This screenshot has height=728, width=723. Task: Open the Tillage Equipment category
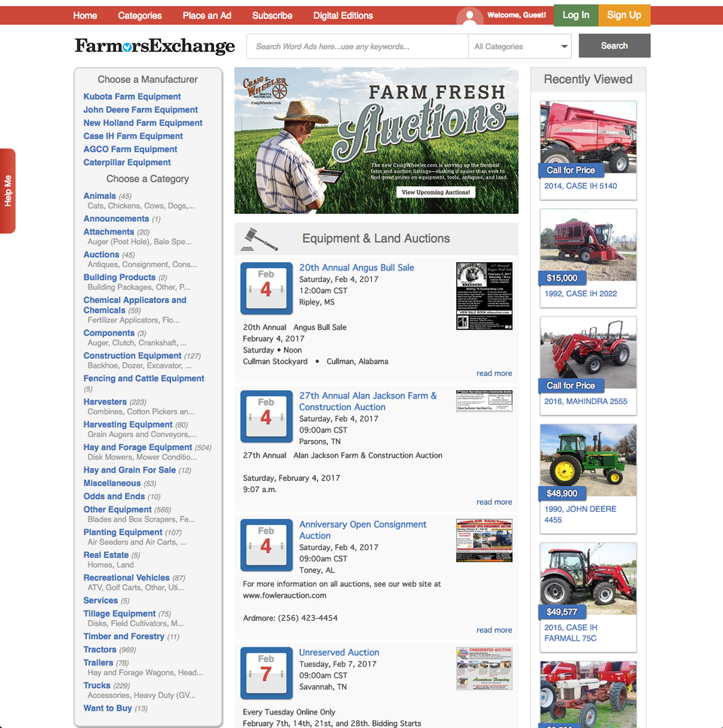(120, 613)
